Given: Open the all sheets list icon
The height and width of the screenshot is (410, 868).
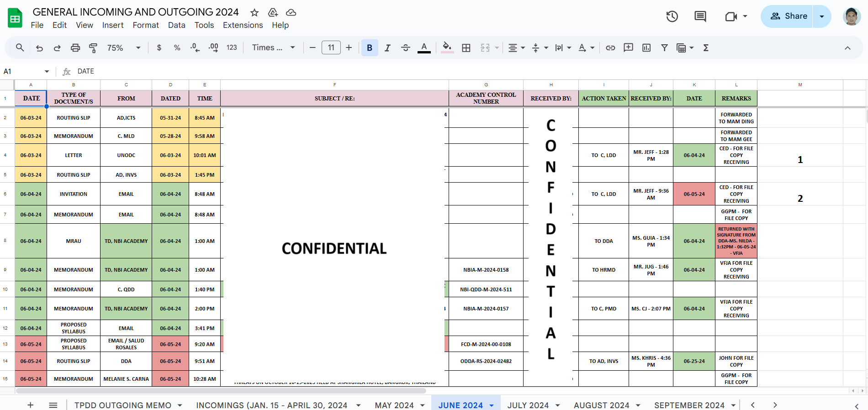Looking at the screenshot, I should 53,405.
